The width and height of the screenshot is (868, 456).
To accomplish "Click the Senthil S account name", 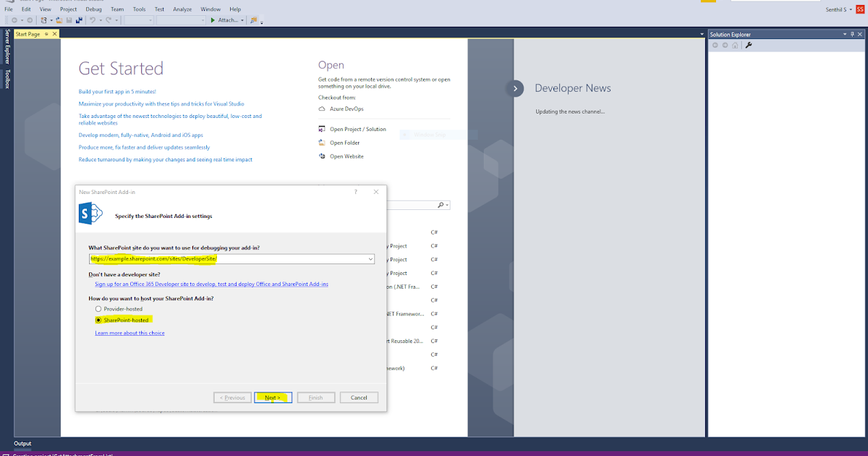I will click(836, 9).
